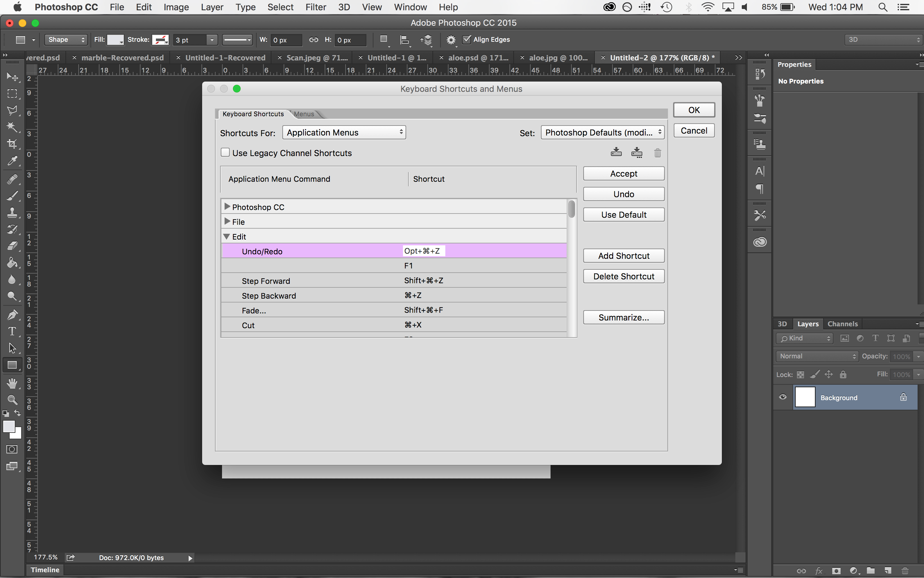Open the Paragraph panel icon
This screenshot has width=924, height=578.
point(760,188)
